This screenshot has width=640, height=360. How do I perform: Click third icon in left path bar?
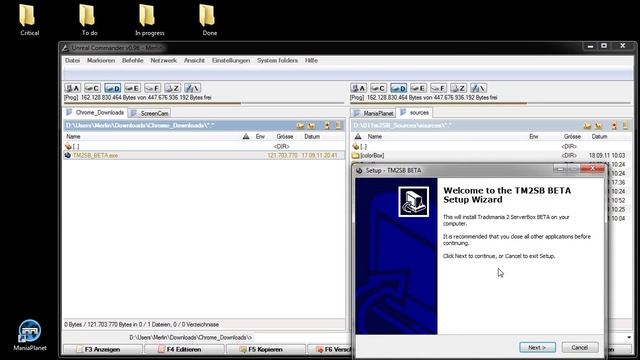click(x=327, y=126)
